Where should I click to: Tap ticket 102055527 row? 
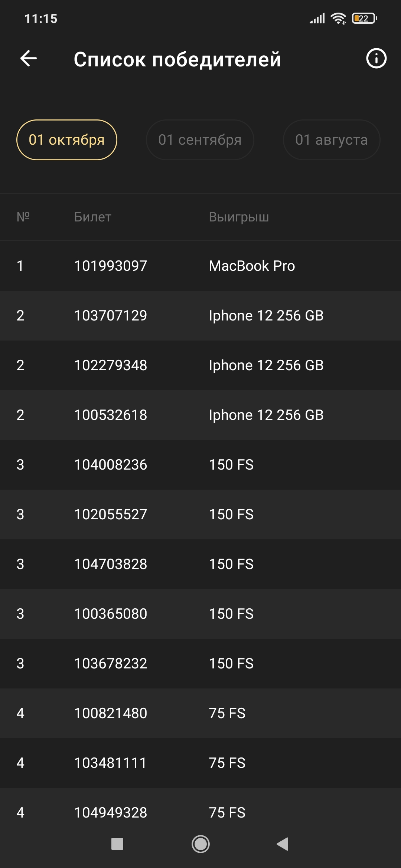[x=200, y=514]
